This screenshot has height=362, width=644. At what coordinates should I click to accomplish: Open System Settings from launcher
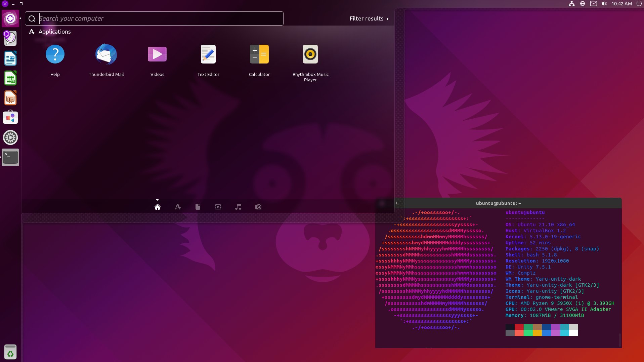coord(10,137)
